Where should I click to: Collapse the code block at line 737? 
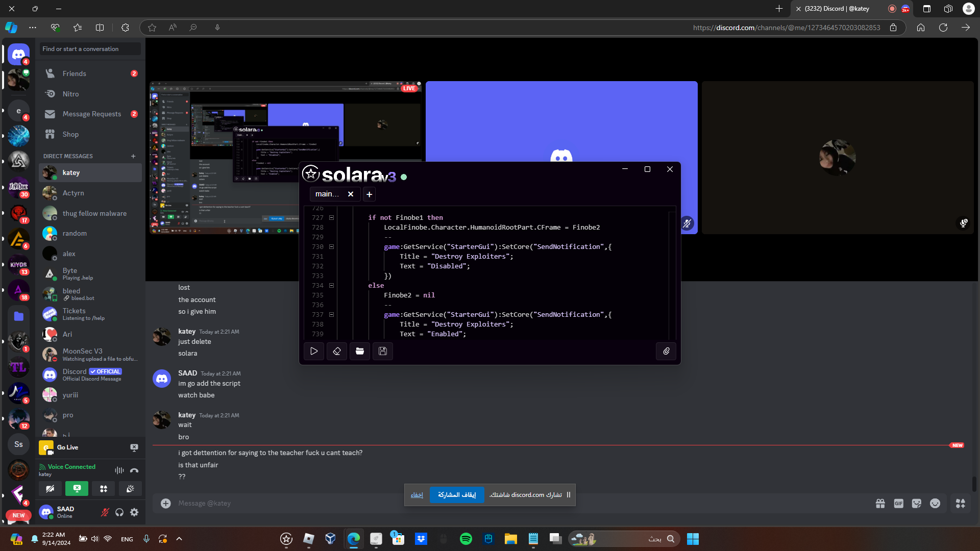331,314
